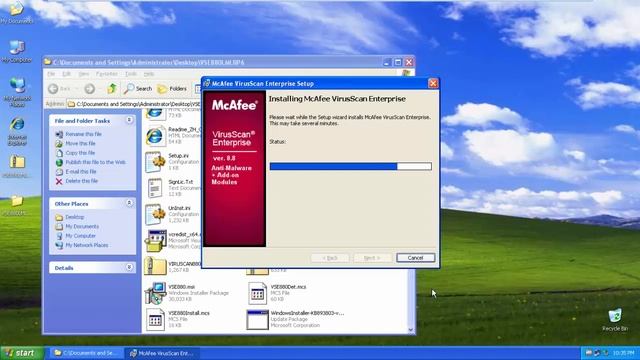Image resolution: width=640 pixels, height=360 pixels.
Task: Switch to the Explorer window taskbar button
Action: pyautogui.click(x=87, y=353)
